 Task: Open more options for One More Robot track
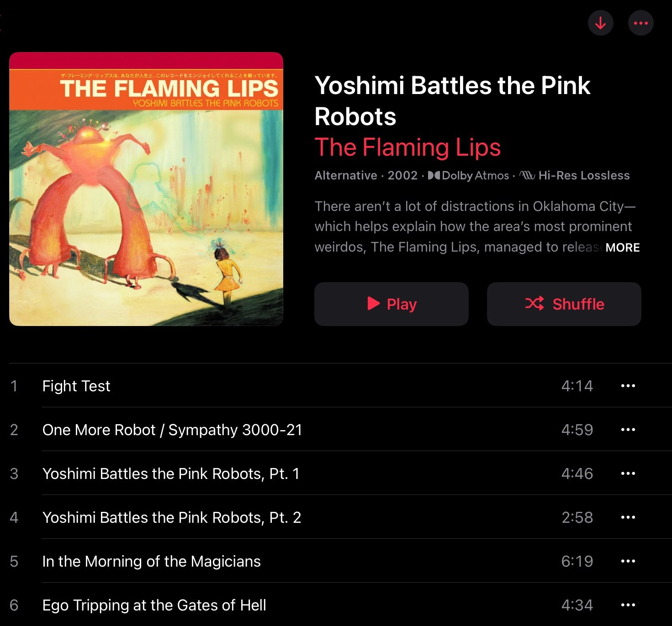click(x=628, y=430)
